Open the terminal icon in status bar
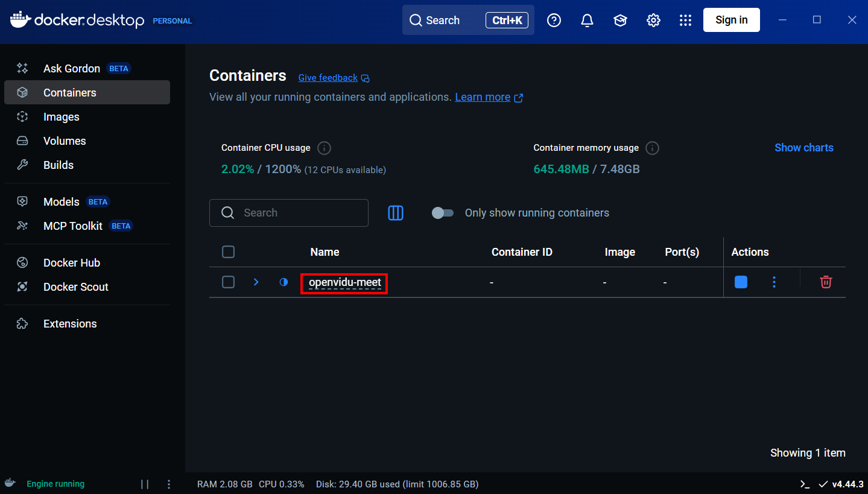This screenshot has height=494, width=868. [x=805, y=484]
